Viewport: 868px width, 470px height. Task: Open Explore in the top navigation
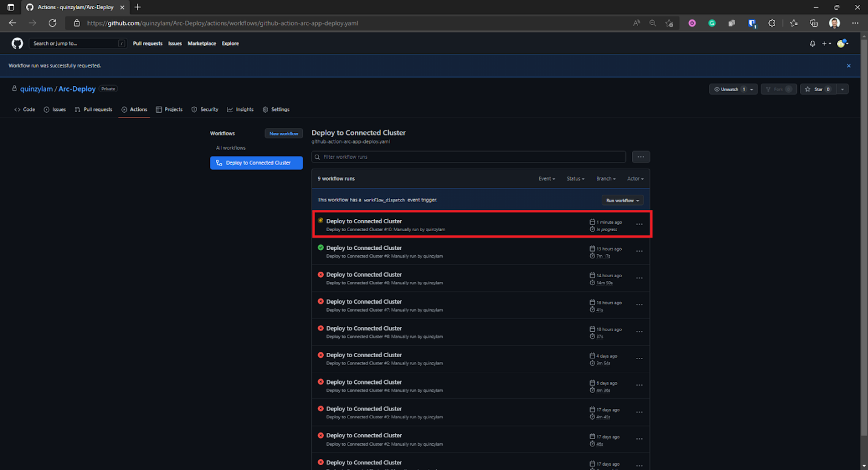point(230,44)
